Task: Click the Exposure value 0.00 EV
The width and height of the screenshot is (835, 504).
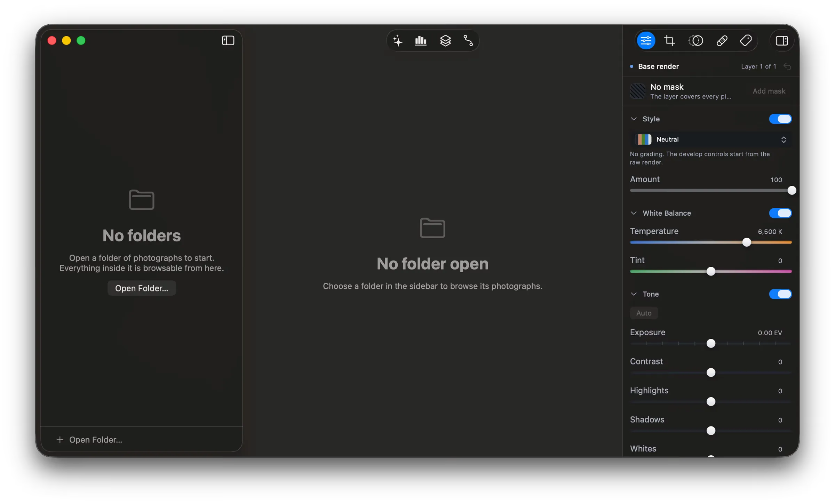Action: [770, 333]
